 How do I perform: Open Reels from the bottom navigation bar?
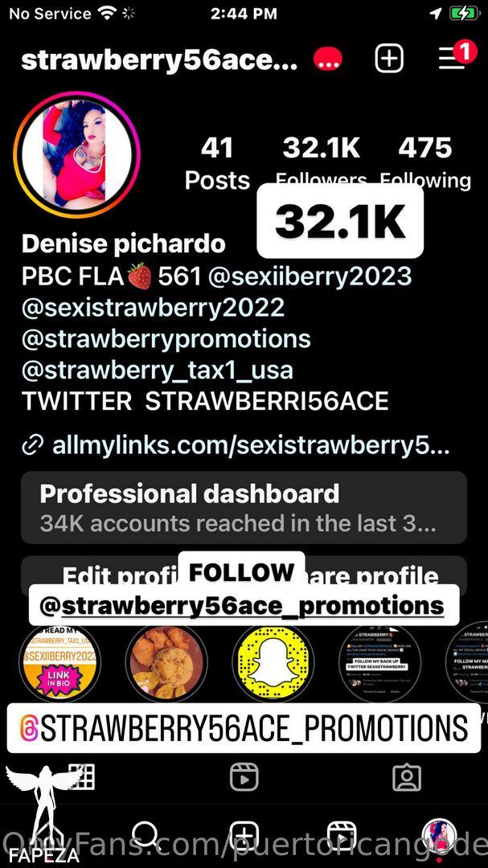coord(341,836)
